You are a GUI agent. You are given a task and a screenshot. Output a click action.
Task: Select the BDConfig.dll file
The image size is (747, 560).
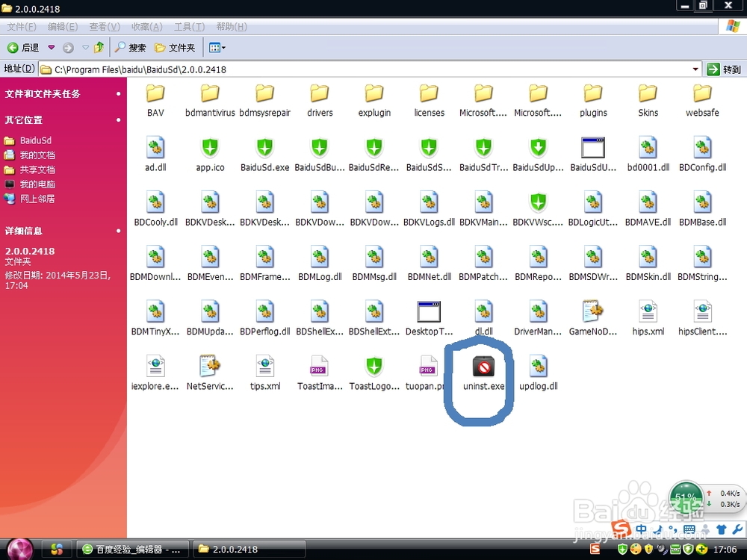click(702, 155)
